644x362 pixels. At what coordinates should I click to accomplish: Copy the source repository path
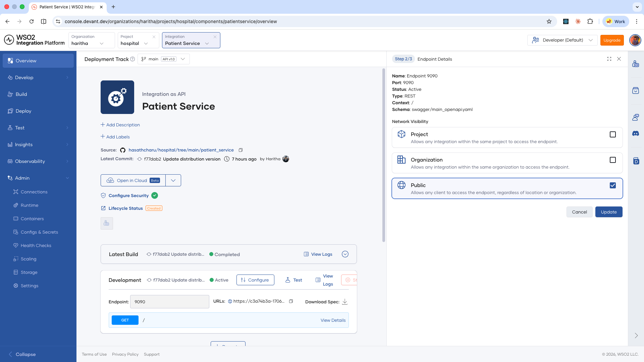(x=240, y=150)
